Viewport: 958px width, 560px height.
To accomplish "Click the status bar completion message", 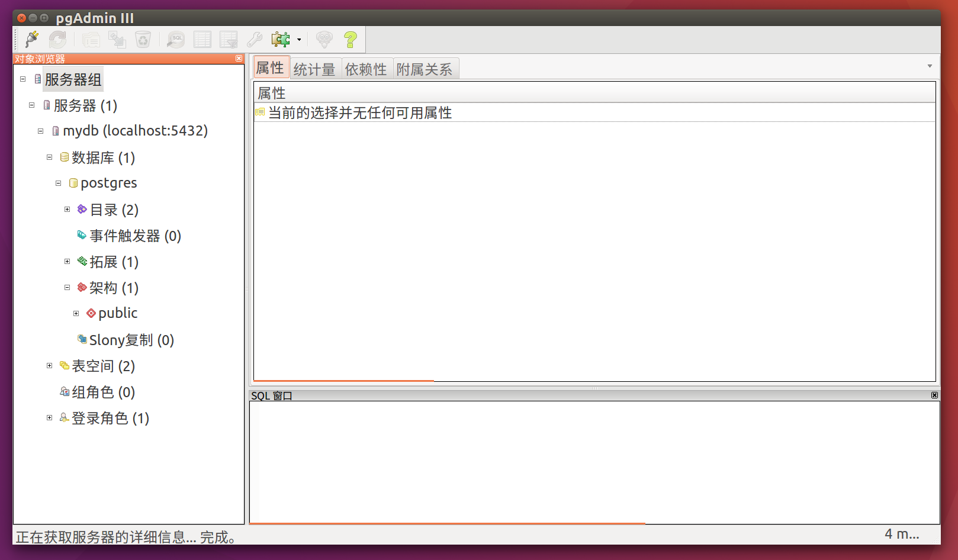I will point(127,537).
